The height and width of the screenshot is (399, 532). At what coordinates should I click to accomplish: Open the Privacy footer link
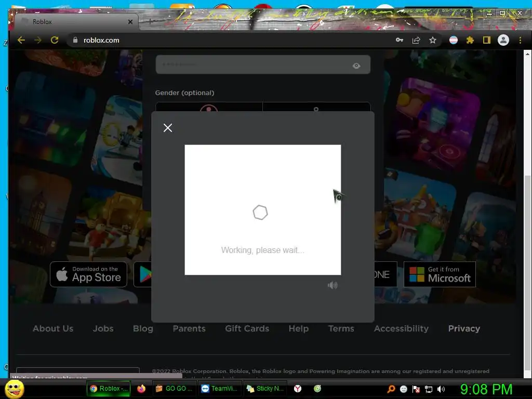pyautogui.click(x=464, y=328)
